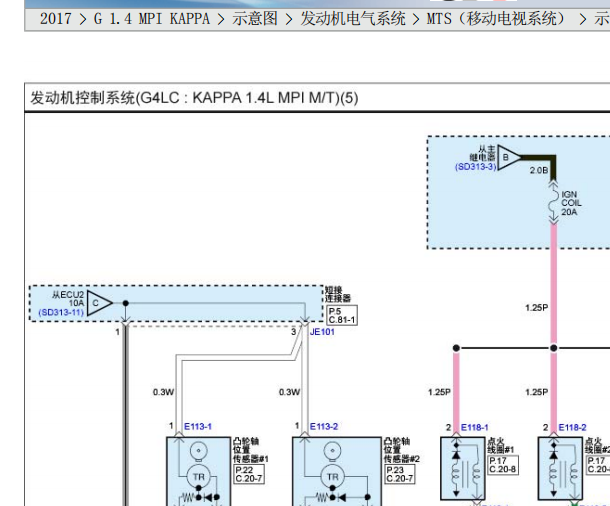Open connector E113-2 link
The width and height of the screenshot is (610, 506).
[x=324, y=427]
